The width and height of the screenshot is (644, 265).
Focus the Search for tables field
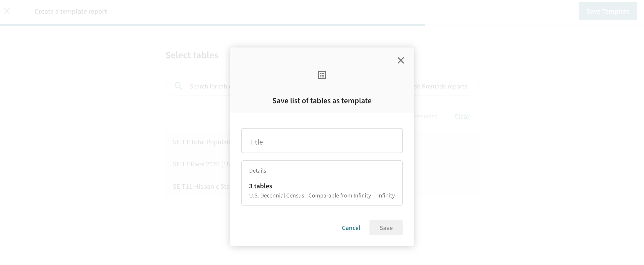pos(210,86)
